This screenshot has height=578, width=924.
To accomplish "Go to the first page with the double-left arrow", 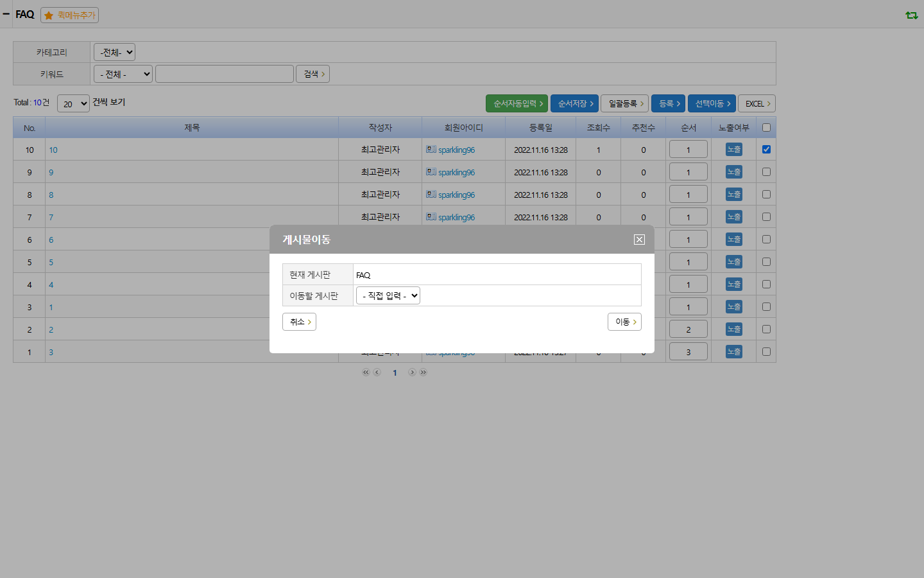I will [366, 372].
